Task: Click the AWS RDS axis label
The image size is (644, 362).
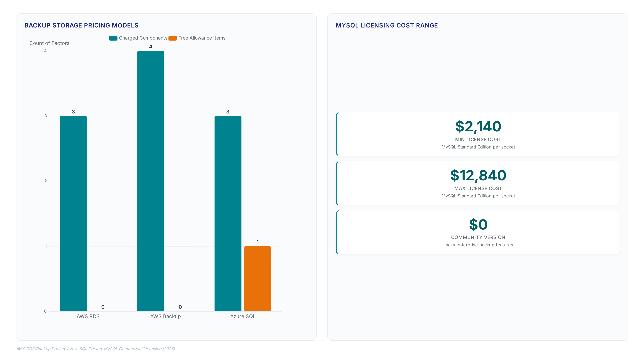Action: [88, 316]
